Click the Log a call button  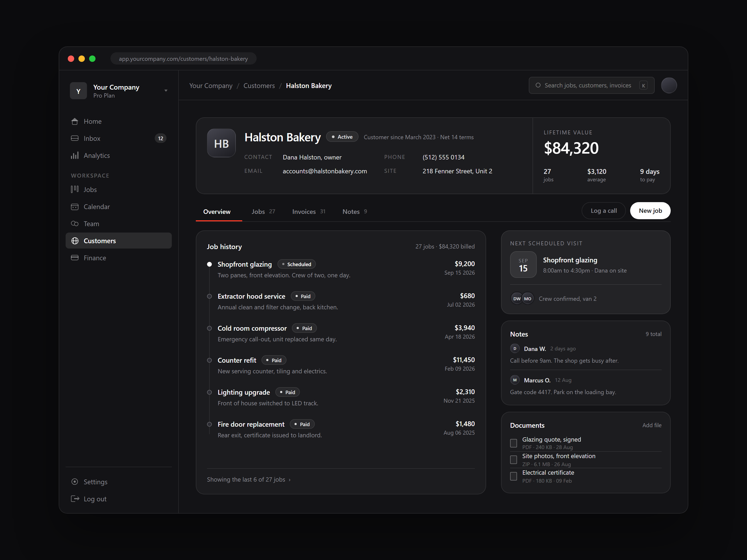click(x=603, y=211)
